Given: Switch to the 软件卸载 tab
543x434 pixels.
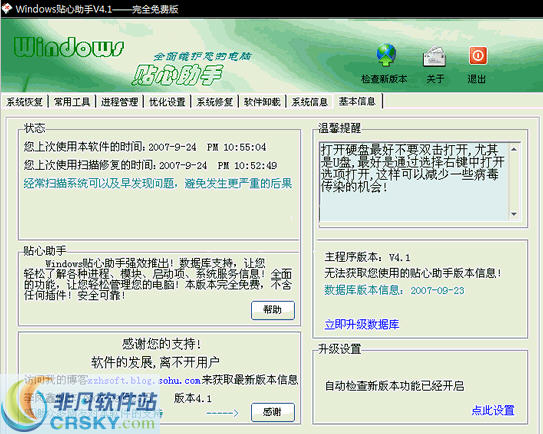Looking at the screenshot, I should 262,102.
